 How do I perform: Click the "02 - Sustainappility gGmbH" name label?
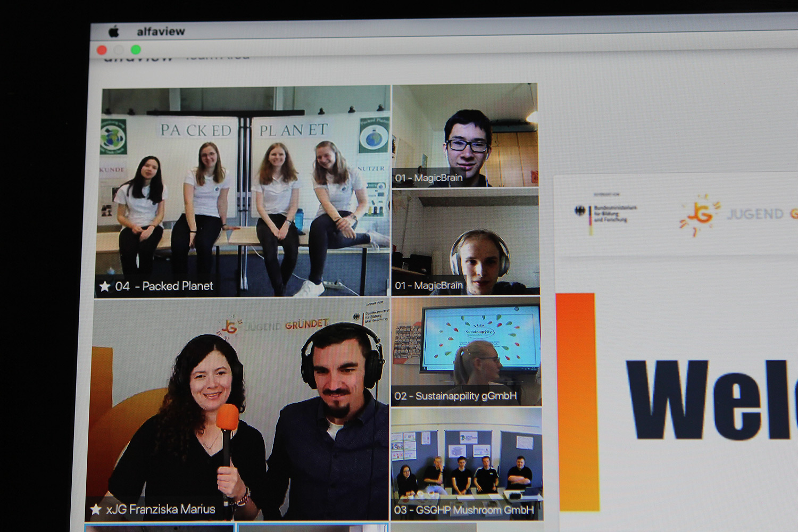455,396
